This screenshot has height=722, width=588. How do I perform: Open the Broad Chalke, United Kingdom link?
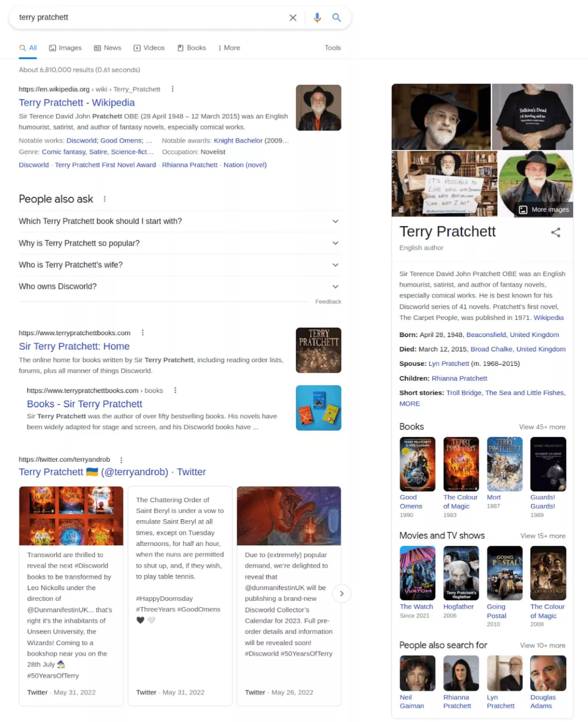point(518,349)
